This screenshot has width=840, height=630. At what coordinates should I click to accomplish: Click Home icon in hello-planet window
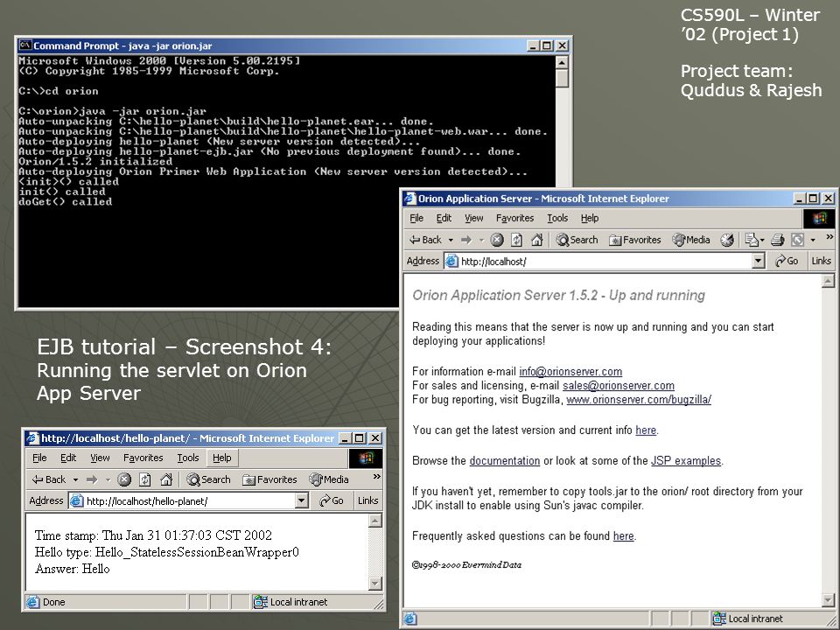click(x=166, y=479)
